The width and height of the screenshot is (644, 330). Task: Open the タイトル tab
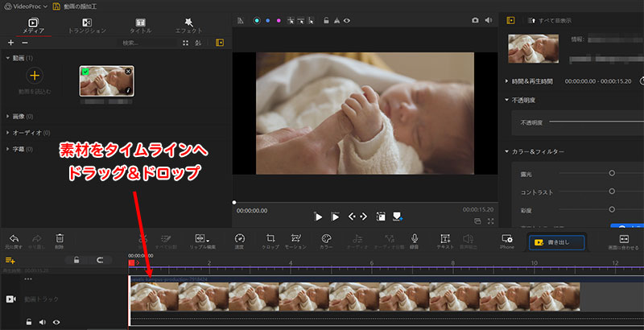(x=140, y=26)
